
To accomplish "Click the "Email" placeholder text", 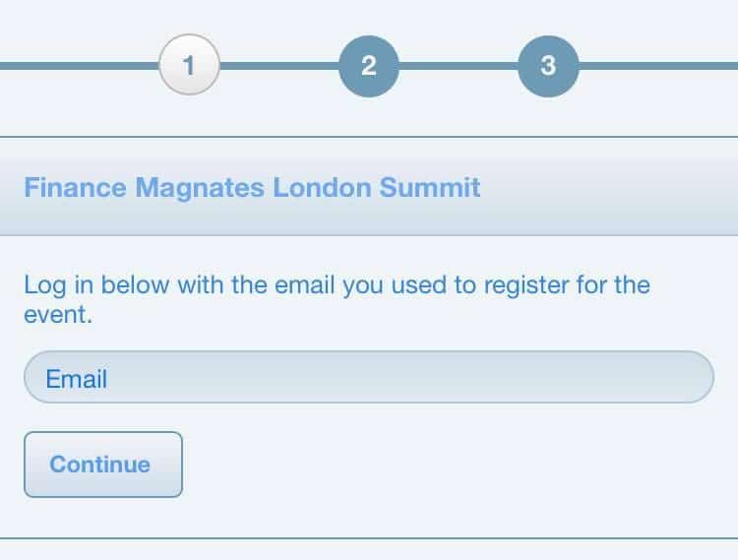I will pos(77,379).
